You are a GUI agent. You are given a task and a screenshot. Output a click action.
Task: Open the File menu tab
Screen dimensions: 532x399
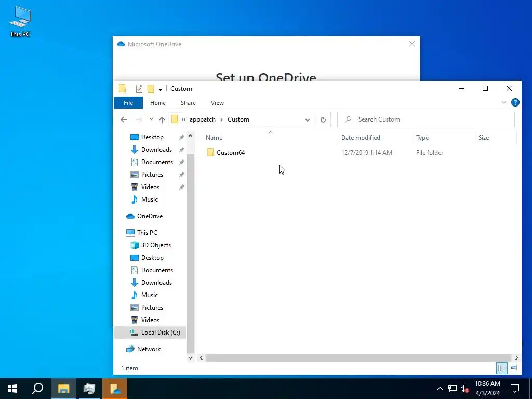click(128, 103)
